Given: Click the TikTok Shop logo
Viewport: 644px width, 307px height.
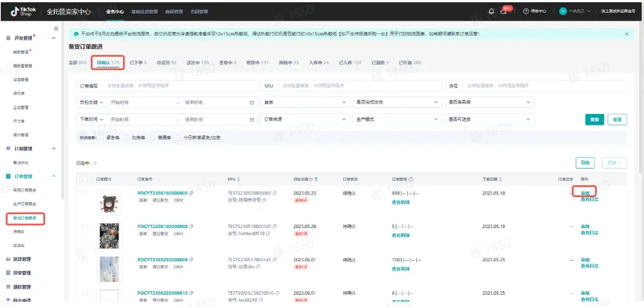Looking at the screenshot, I should 24,11.
